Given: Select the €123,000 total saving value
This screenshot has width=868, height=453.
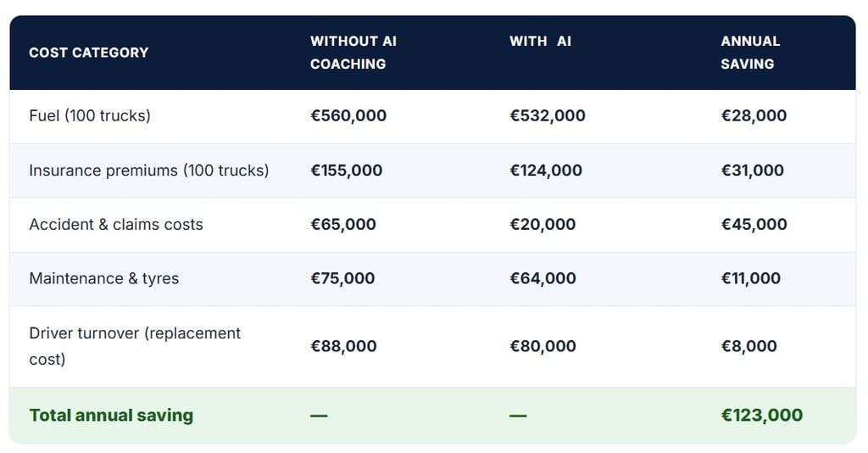Looking at the screenshot, I should pyautogui.click(x=761, y=416).
